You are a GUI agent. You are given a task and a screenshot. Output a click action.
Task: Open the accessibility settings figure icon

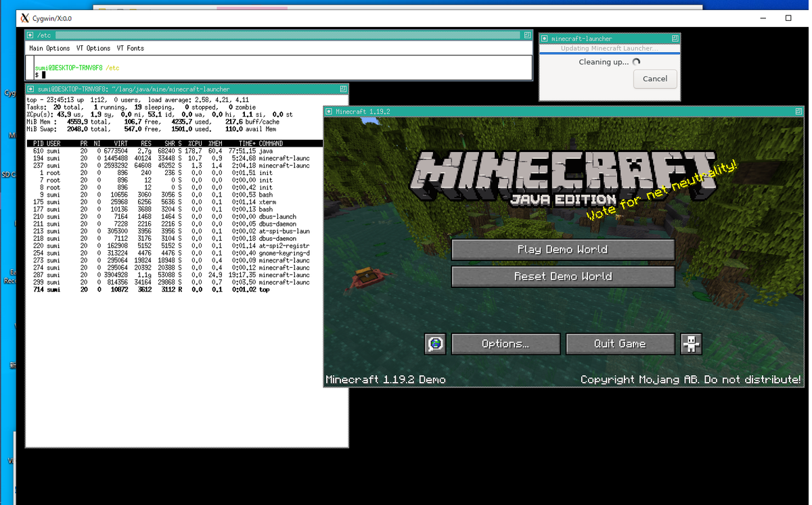(x=691, y=344)
